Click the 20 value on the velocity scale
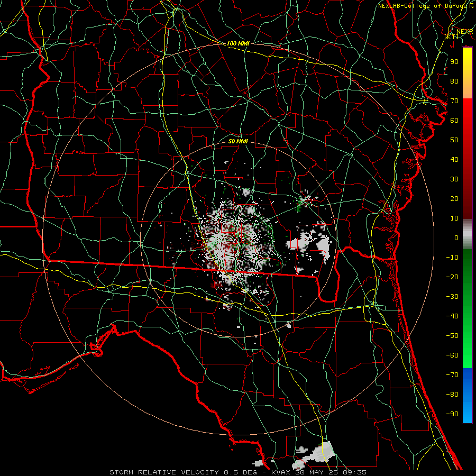The image size is (476, 476). 454,199
